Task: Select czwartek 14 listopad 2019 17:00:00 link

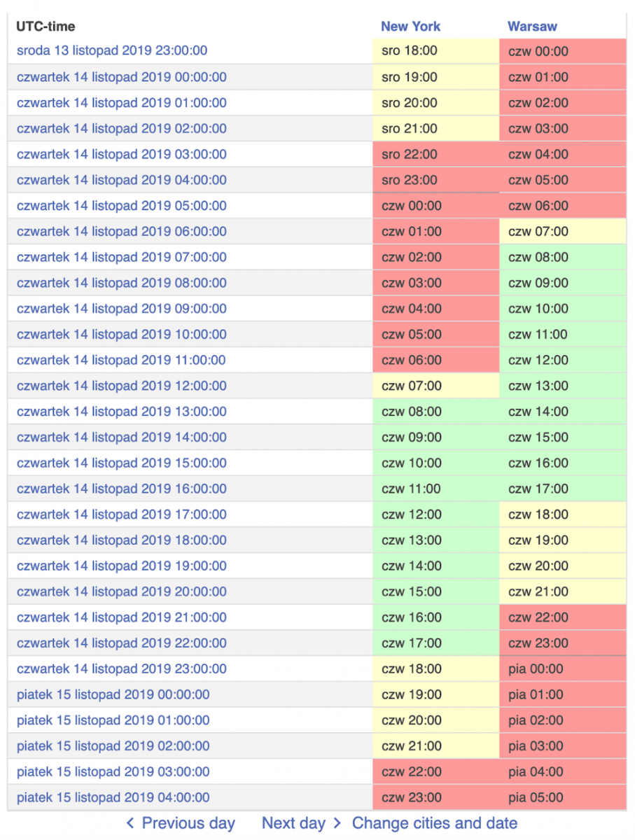Action: [x=121, y=514]
